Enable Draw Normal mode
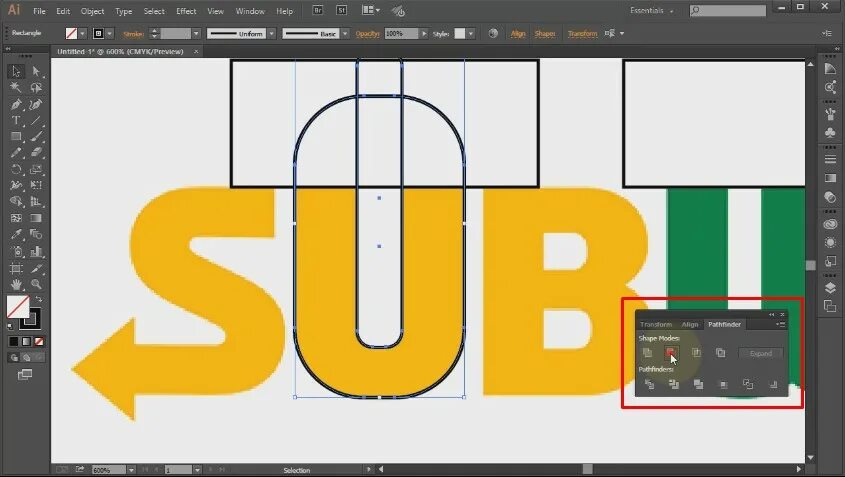The width and height of the screenshot is (845, 477). [14, 357]
